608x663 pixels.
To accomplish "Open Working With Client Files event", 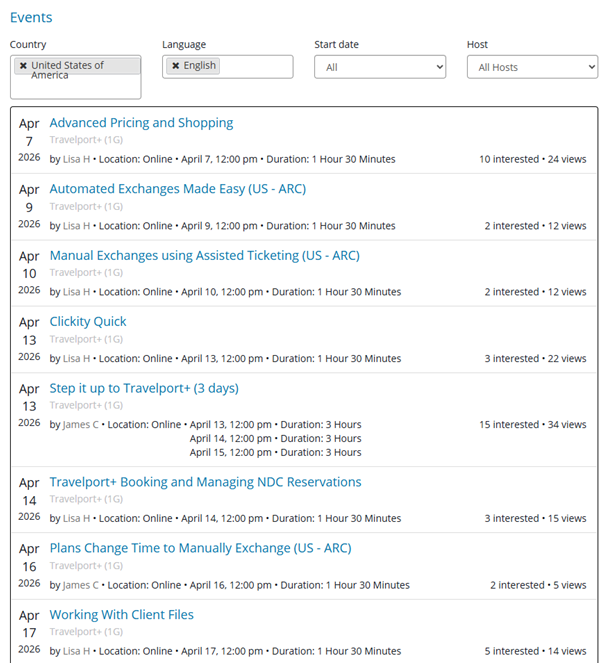I will pyautogui.click(x=122, y=614).
